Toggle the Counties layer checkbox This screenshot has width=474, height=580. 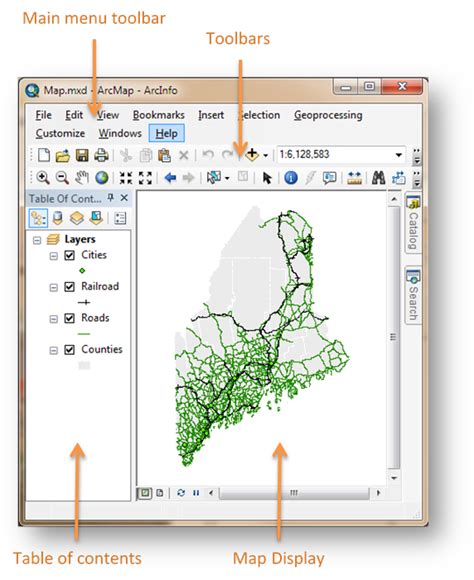70,350
